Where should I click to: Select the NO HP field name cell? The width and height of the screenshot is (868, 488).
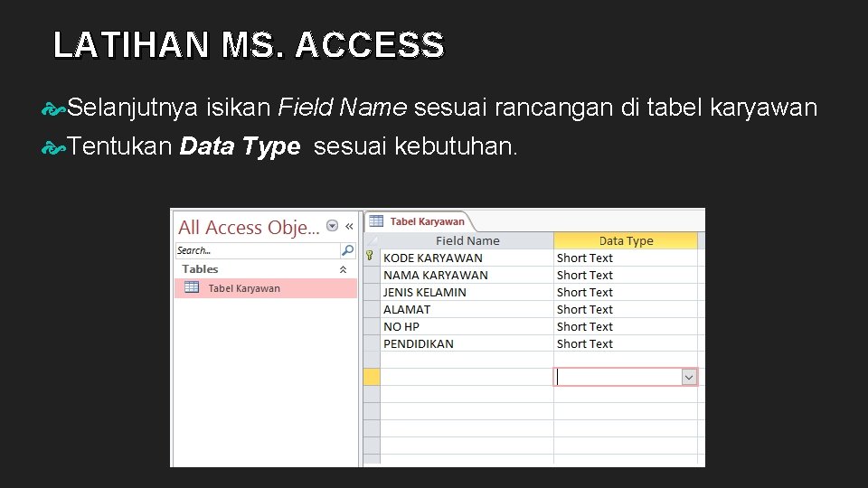pos(467,326)
